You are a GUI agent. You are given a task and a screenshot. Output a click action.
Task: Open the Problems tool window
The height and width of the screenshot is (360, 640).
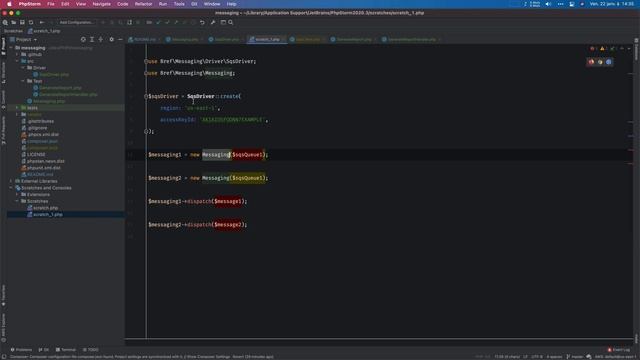click(x=21, y=350)
